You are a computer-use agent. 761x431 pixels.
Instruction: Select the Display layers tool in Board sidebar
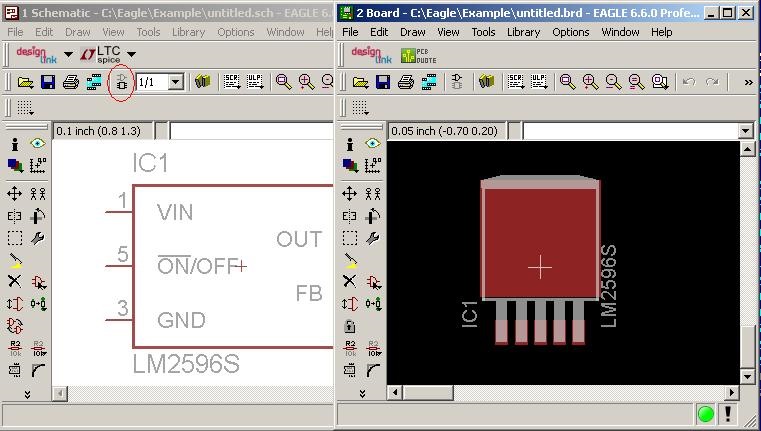[349, 165]
